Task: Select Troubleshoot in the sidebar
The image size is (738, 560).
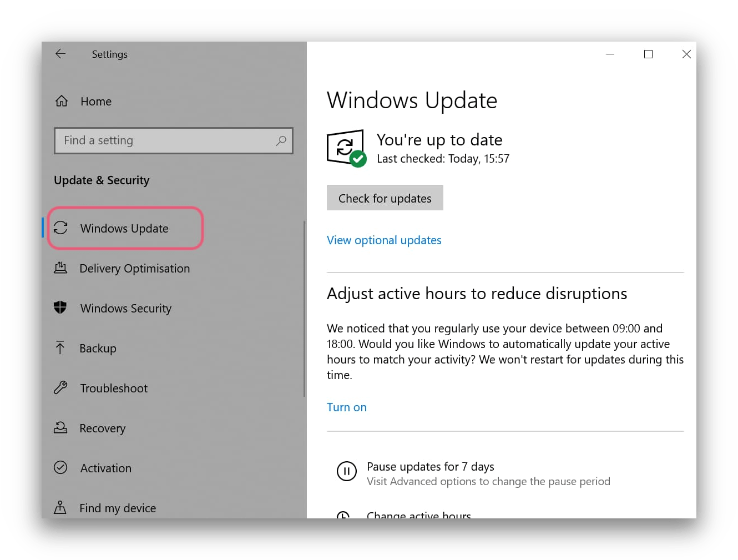Action: pos(114,389)
